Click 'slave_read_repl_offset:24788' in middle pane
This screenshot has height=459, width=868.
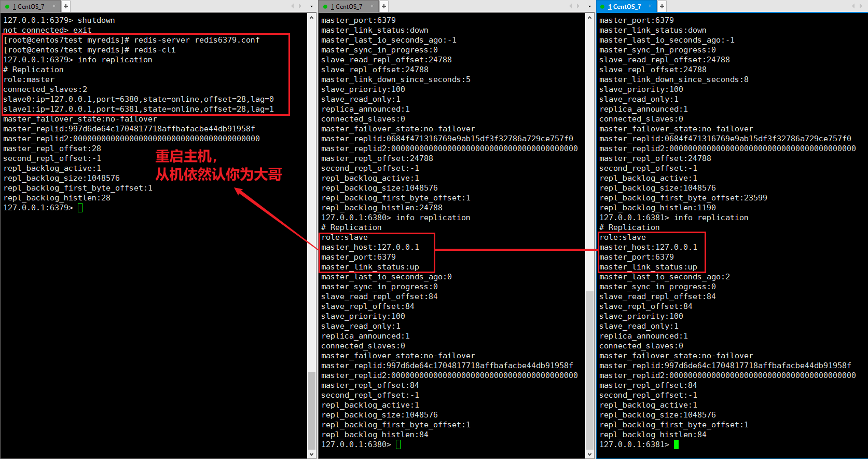[387, 60]
